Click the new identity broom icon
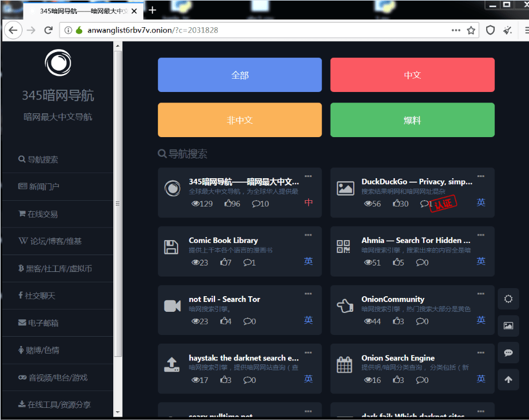Viewport: 529px width, 420px height. click(x=508, y=31)
